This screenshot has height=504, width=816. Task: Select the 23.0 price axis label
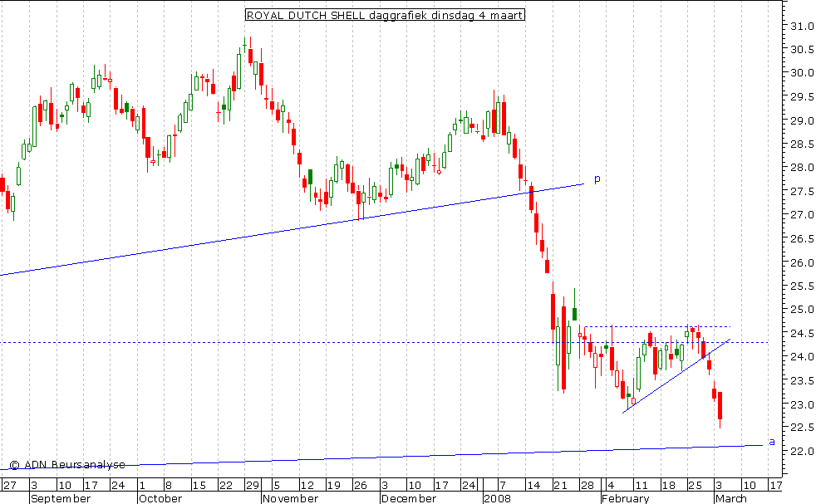tap(801, 404)
